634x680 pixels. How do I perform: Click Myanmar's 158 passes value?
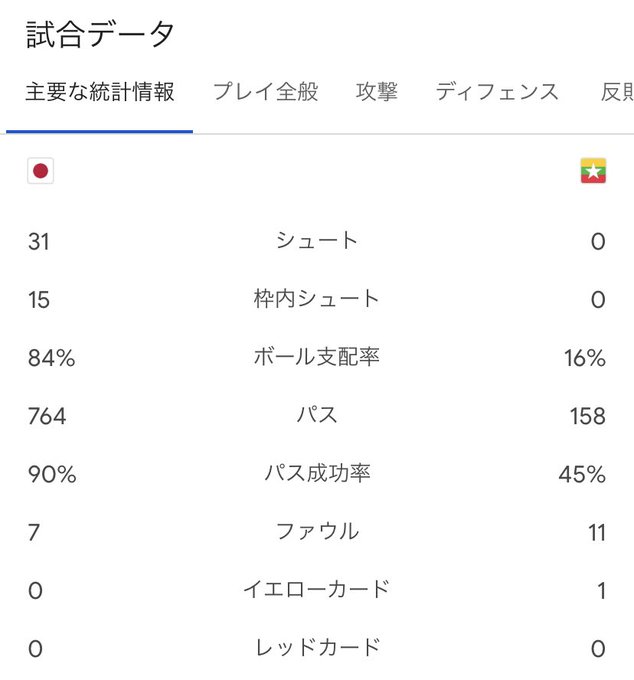(x=586, y=416)
